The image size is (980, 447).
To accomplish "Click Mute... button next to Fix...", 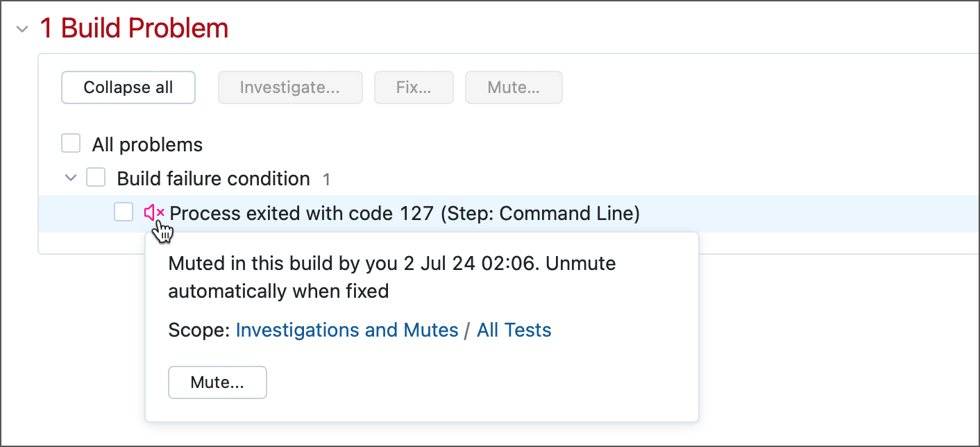I will [514, 87].
